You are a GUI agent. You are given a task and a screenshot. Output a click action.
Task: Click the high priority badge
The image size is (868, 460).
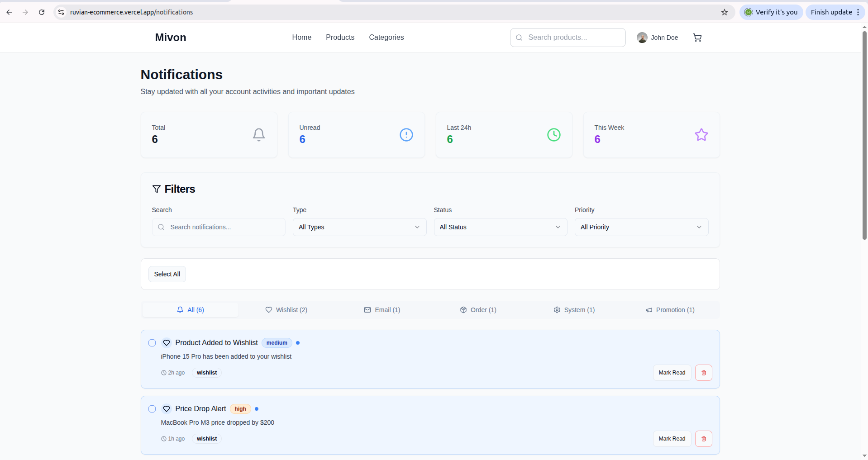pos(240,409)
